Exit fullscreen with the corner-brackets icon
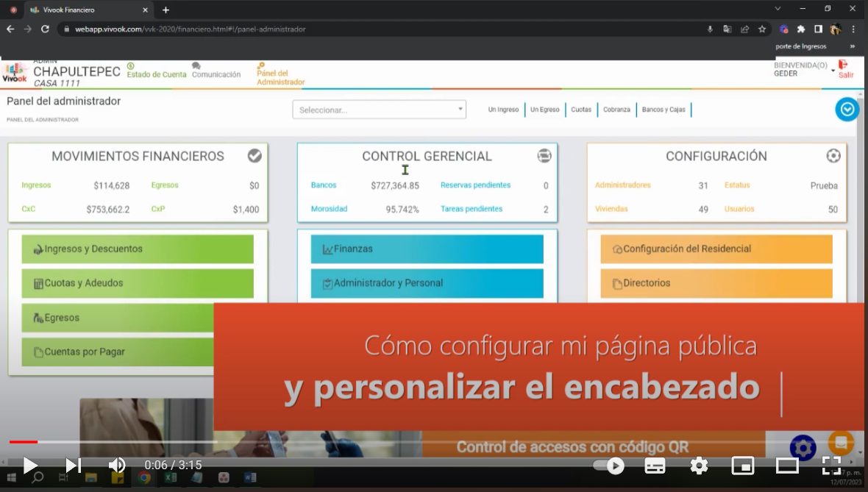Screen dimensions: 868x492 (831, 466)
